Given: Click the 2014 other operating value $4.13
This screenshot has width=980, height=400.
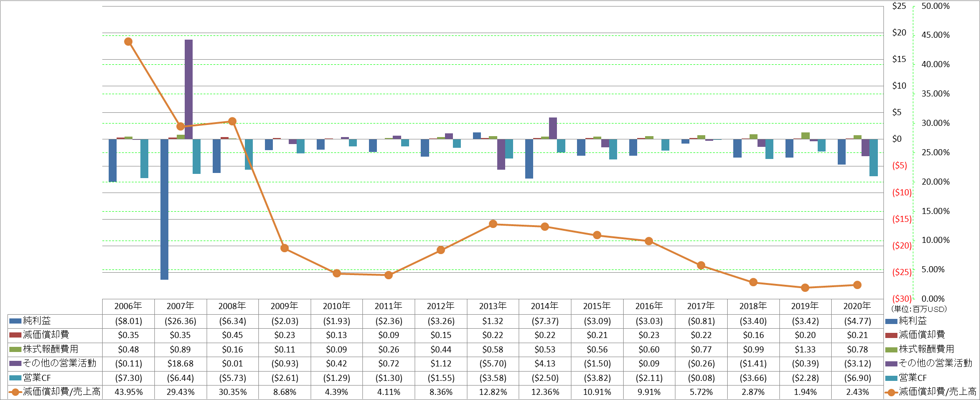Looking at the screenshot, I should pyautogui.click(x=545, y=364).
